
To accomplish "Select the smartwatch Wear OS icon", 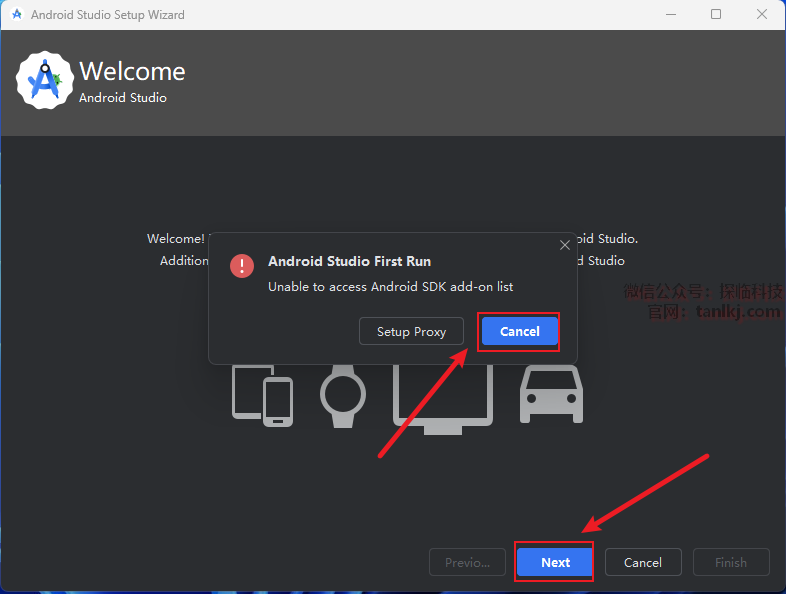I will (x=343, y=394).
